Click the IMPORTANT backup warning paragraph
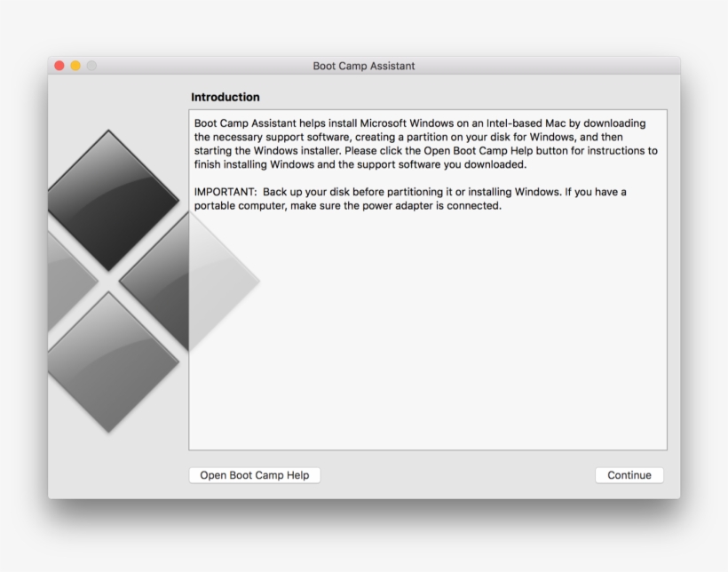Viewport: 728px width, 572px height. click(x=410, y=199)
